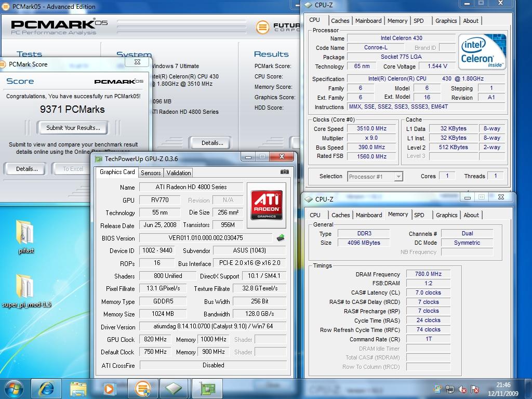Open Windows Explorer from taskbar
The width and height of the screenshot is (532, 399).
point(78,389)
